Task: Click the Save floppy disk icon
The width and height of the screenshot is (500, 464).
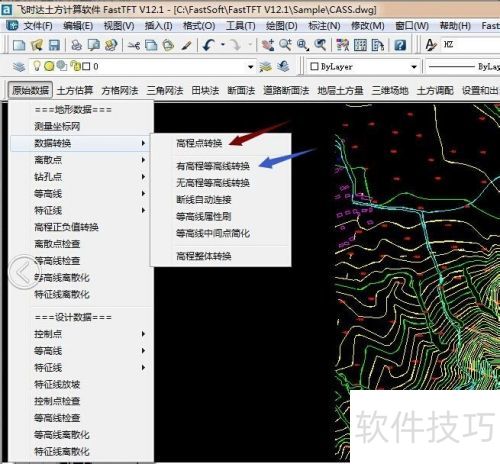Action: tap(54, 45)
